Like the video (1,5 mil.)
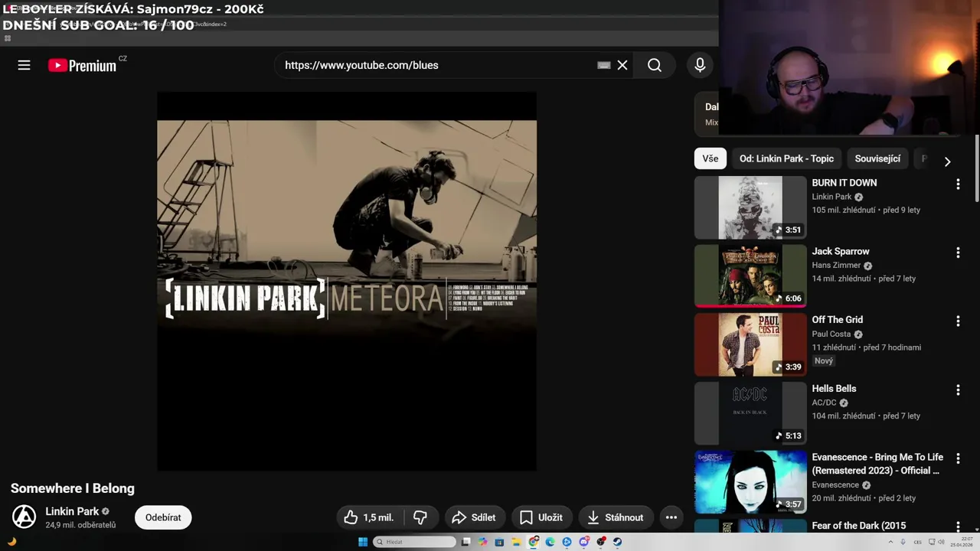Image resolution: width=980 pixels, height=551 pixels. point(368,517)
